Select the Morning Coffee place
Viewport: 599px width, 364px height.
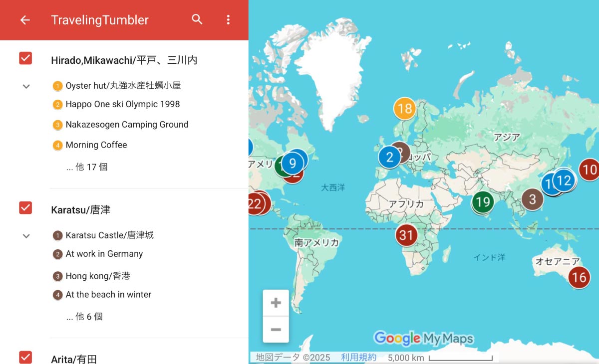tap(96, 145)
